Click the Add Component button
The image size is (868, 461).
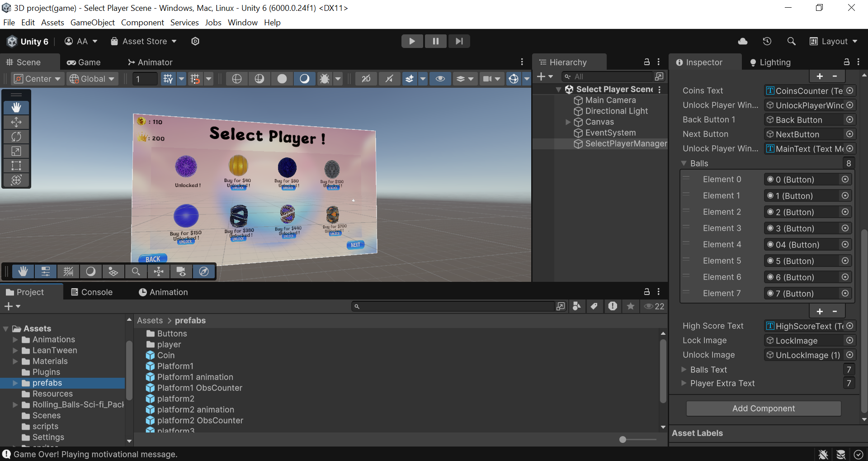pos(763,409)
